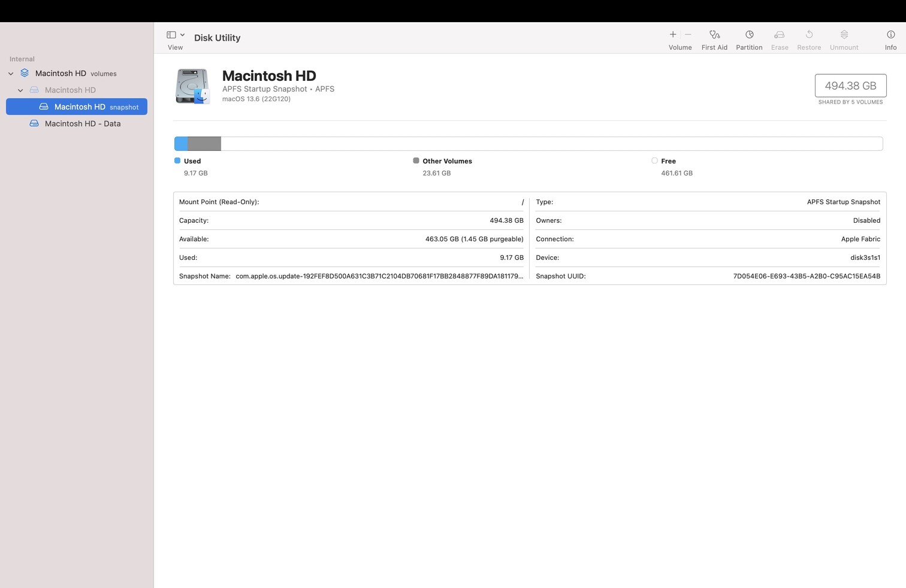Viewport: 906px width, 588px height.
Task: Click the Type APFS Startup Snapshot value
Action: tap(844, 202)
